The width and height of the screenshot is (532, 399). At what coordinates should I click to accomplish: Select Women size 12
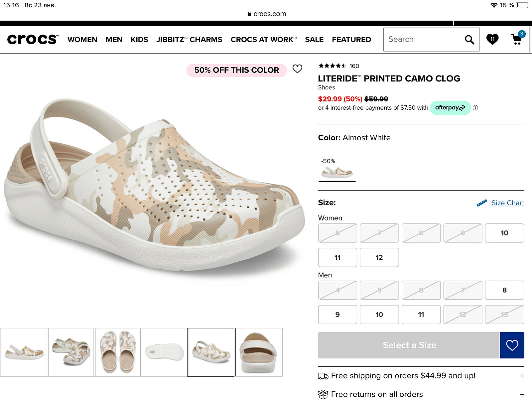coord(379,257)
